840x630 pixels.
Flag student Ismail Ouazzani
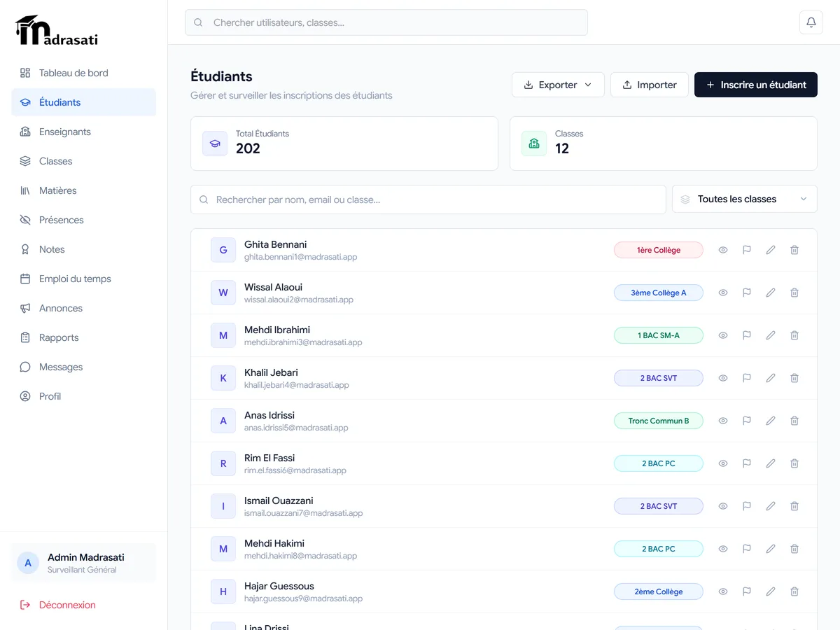[747, 506]
